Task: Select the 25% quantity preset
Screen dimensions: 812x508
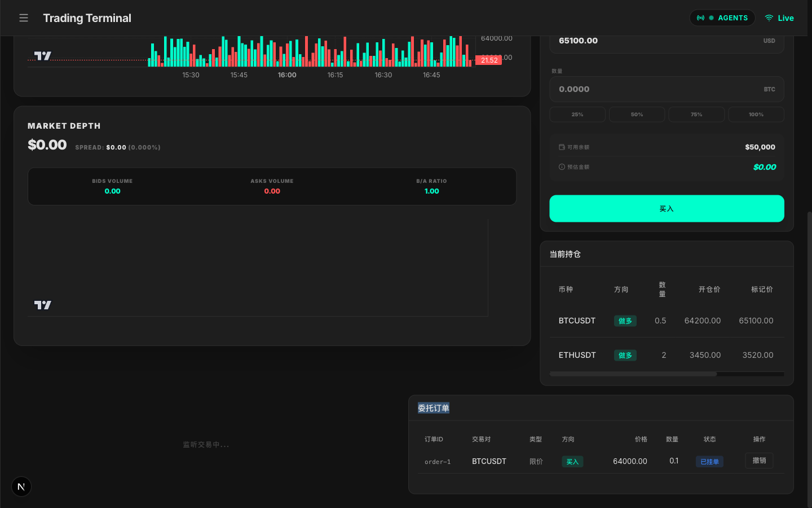Action: [x=577, y=115]
